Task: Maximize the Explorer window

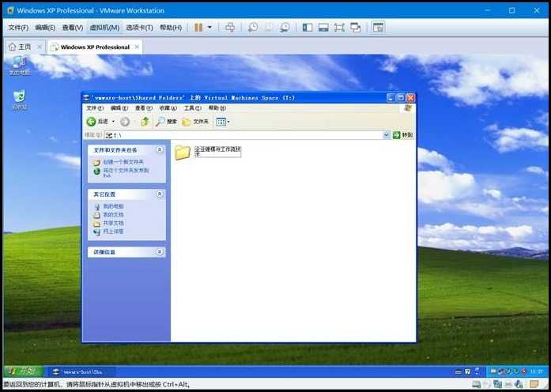Action: tap(401, 98)
